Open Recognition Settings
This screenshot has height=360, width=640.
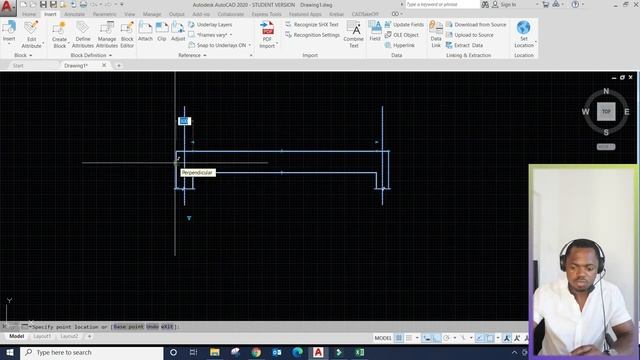(312, 35)
